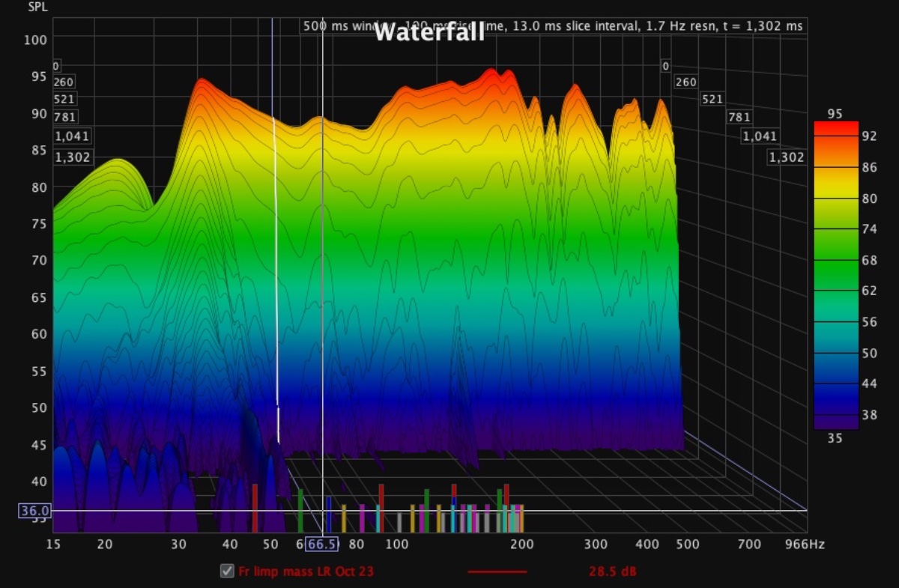
Task: Click the red trace legend line
Action: [497, 572]
